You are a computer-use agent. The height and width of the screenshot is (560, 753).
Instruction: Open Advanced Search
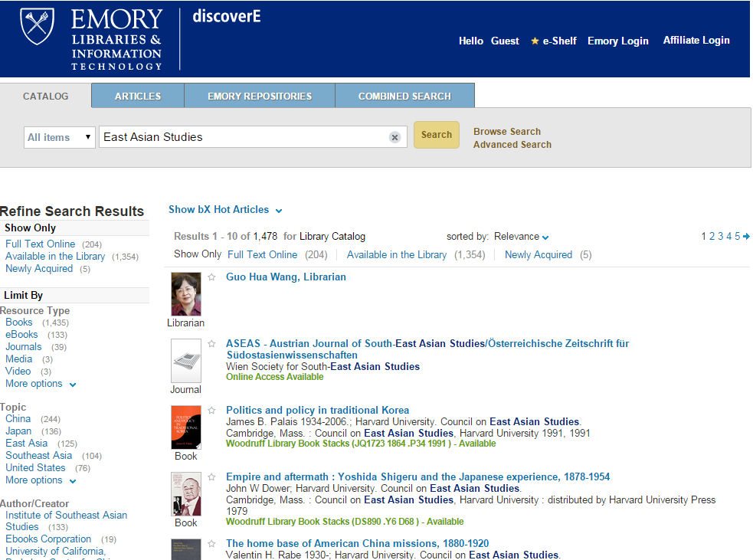(x=512, y=145)
